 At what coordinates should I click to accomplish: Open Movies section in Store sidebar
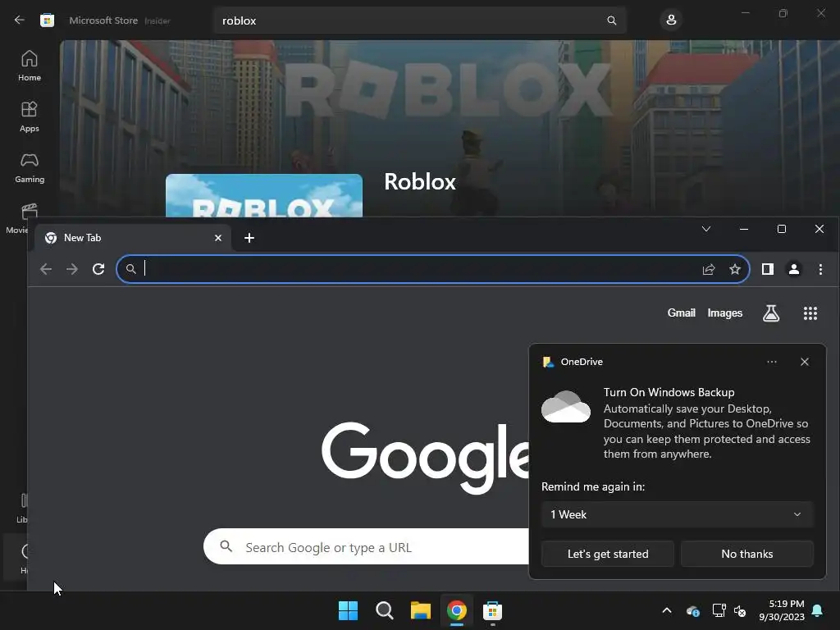pyautogui.click(x=16, y=218)
